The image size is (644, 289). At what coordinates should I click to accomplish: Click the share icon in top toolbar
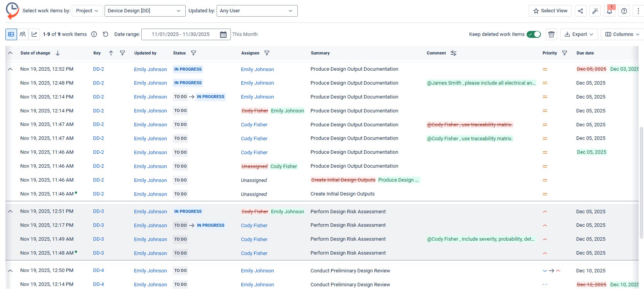[x=580, y=11]
